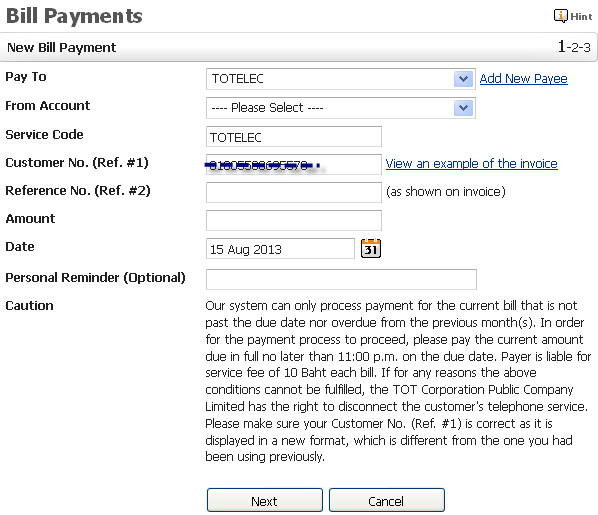This screenshot has height=515, width=598.
Task: Focus the Service Code field
Action: click(x=294, y=137)
